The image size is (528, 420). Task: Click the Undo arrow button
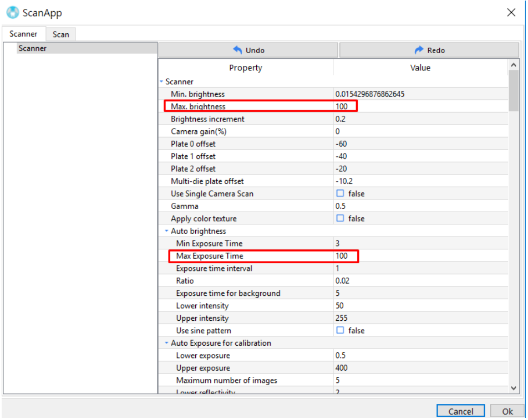[x=248, y=50]
